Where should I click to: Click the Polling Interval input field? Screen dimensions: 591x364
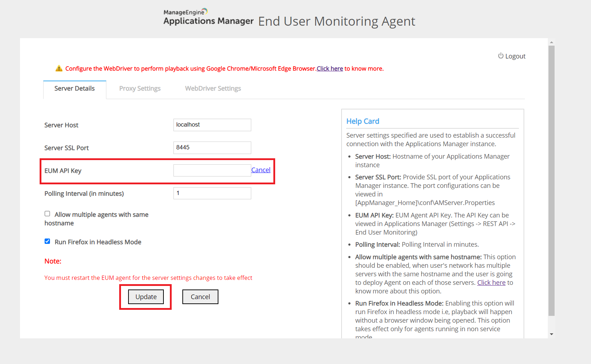coord(212,193)
